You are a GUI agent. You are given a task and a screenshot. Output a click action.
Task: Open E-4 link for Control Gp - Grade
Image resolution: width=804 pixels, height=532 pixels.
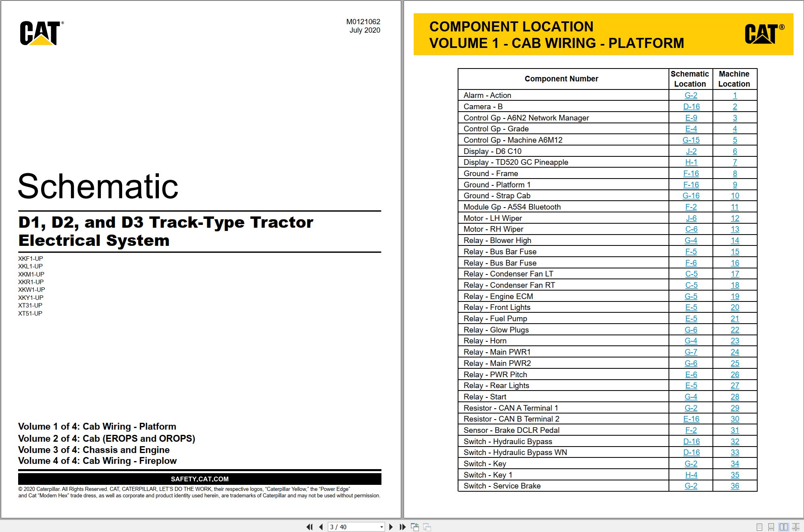pyautogui.click(x=691, y=129)
